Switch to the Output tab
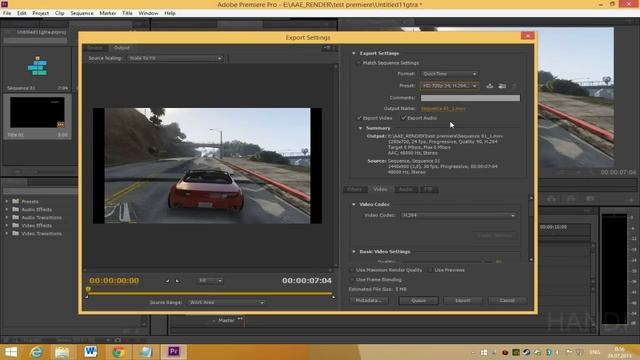 tap(122, 48)
